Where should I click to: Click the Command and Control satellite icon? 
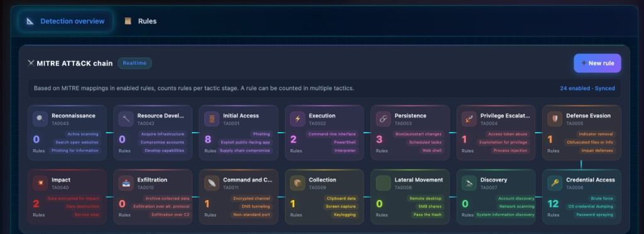[212, 183]
